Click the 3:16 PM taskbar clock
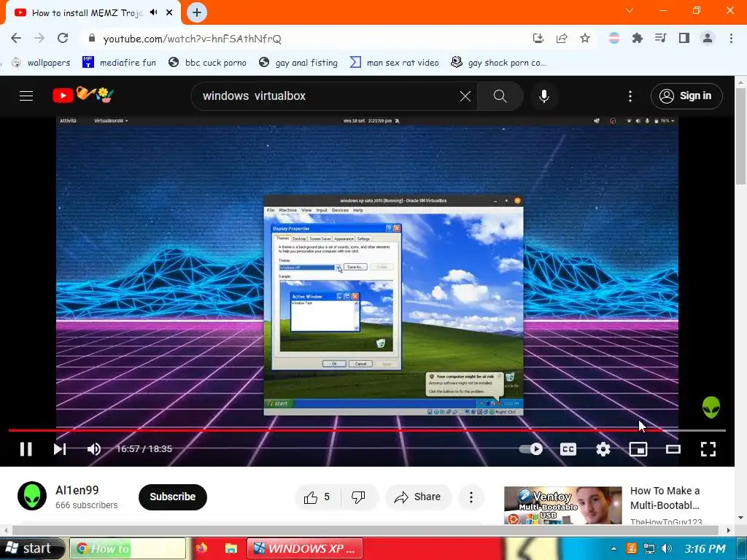The height and width of the screenshot is (560, 747). click(705, 548)
